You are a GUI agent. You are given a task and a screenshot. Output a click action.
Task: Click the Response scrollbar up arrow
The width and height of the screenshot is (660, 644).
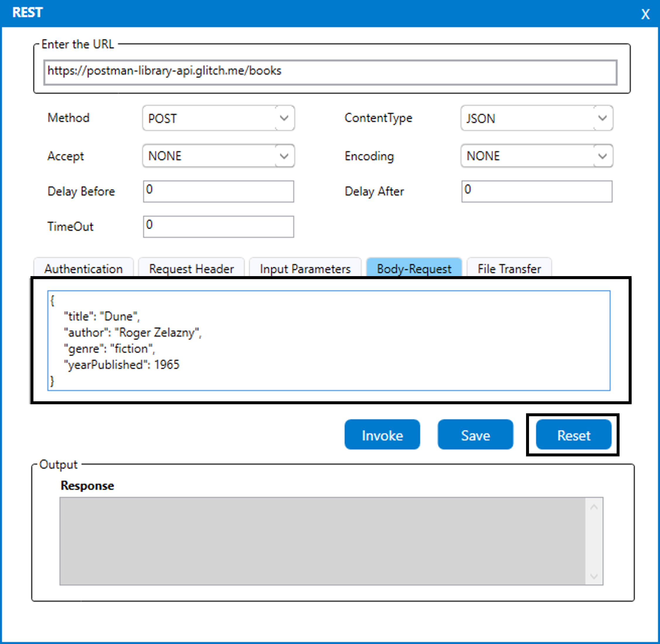[594, 507]
